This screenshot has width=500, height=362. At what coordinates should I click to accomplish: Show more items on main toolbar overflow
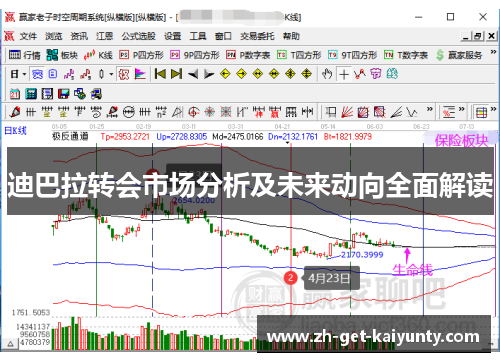tap(493, 52)
